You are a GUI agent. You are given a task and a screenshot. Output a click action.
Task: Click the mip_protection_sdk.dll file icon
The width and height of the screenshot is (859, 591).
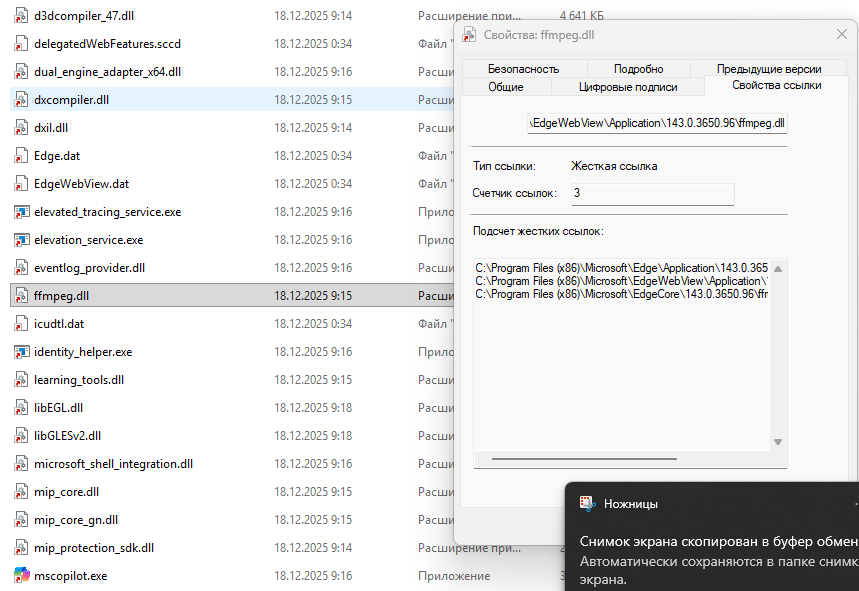click(21, 548)
